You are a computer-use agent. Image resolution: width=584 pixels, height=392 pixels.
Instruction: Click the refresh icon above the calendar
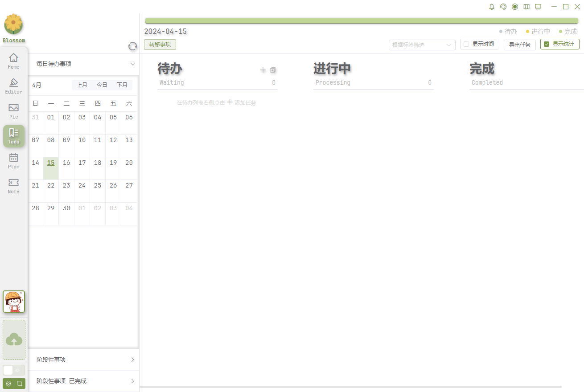(x=132, y=46)
